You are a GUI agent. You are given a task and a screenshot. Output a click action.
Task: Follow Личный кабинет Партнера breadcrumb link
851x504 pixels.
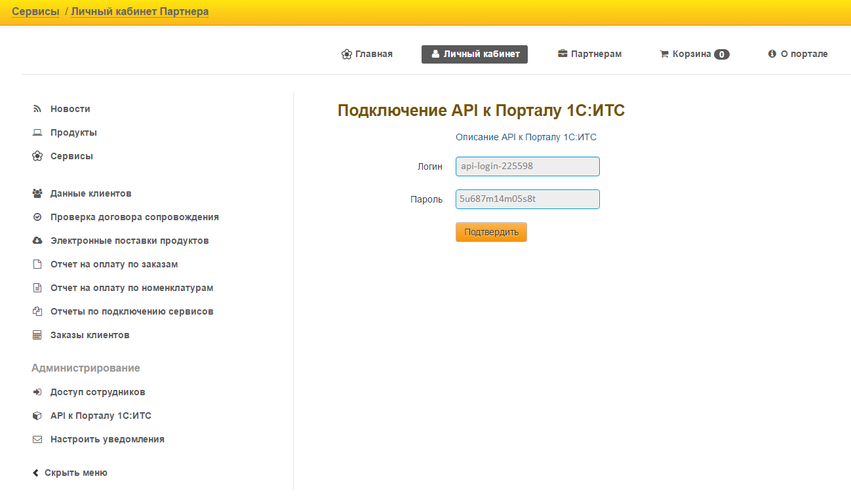pos(140,11)
